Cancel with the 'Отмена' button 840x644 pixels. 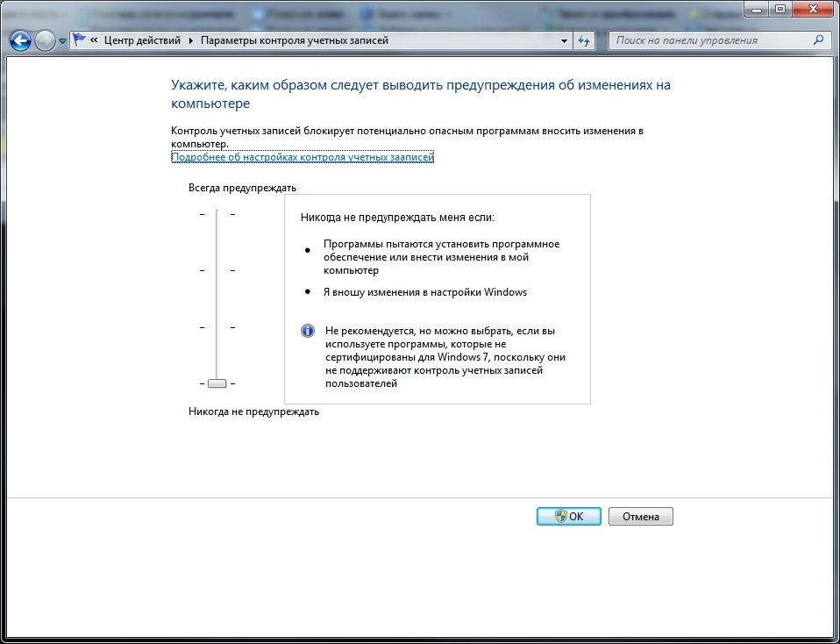tap(641, 517)
